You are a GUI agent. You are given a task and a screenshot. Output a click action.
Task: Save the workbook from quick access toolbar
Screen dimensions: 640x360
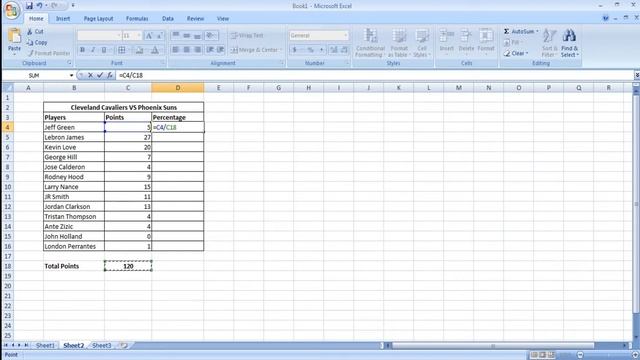click(x=29, y=6)
